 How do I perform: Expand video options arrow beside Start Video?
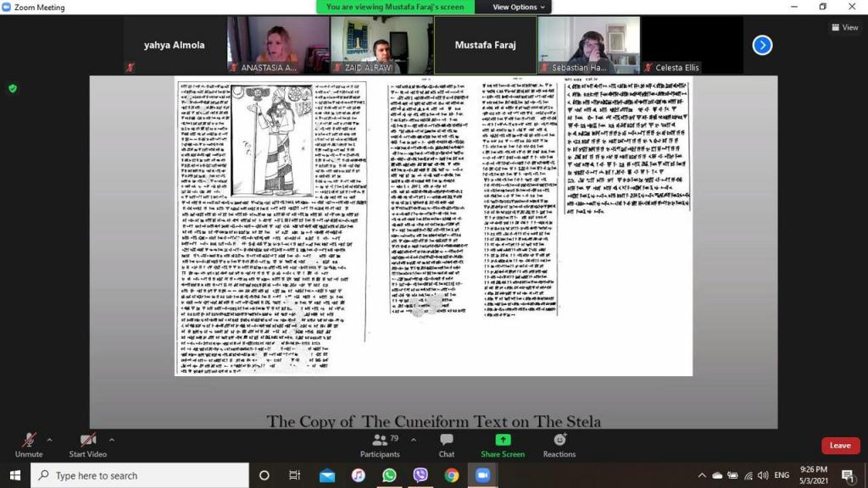pos(111,440)
